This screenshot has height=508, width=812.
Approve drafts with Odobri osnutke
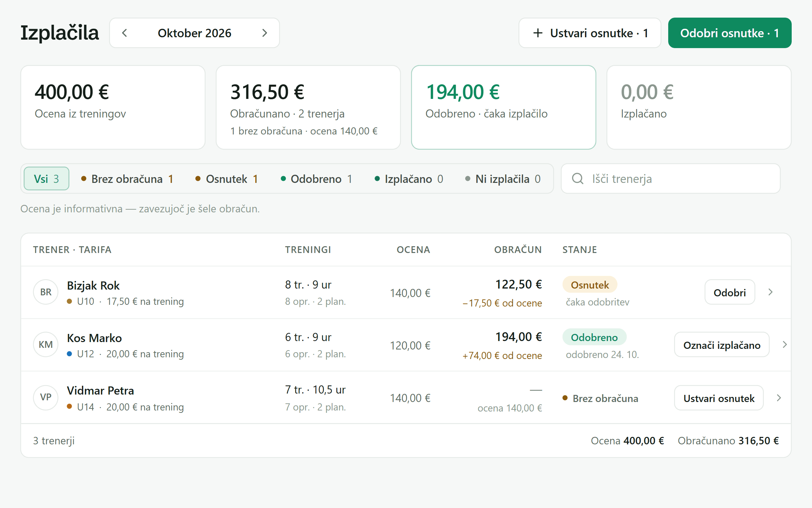[730, 33]
